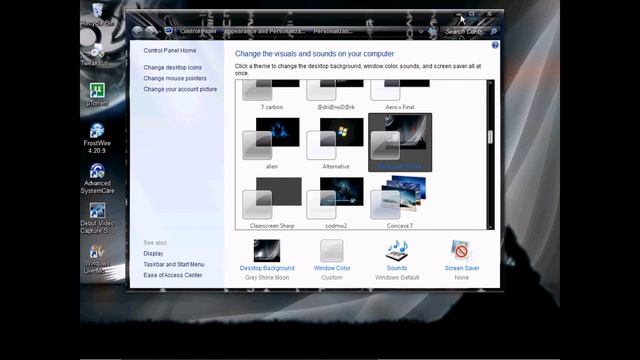Open Desktop Background settings icon

click(267, 251)
